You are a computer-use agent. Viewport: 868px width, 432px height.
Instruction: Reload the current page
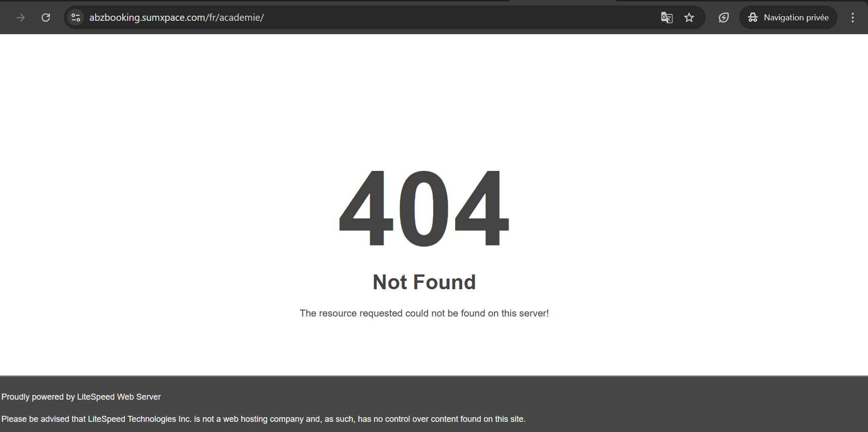point(46,18)
